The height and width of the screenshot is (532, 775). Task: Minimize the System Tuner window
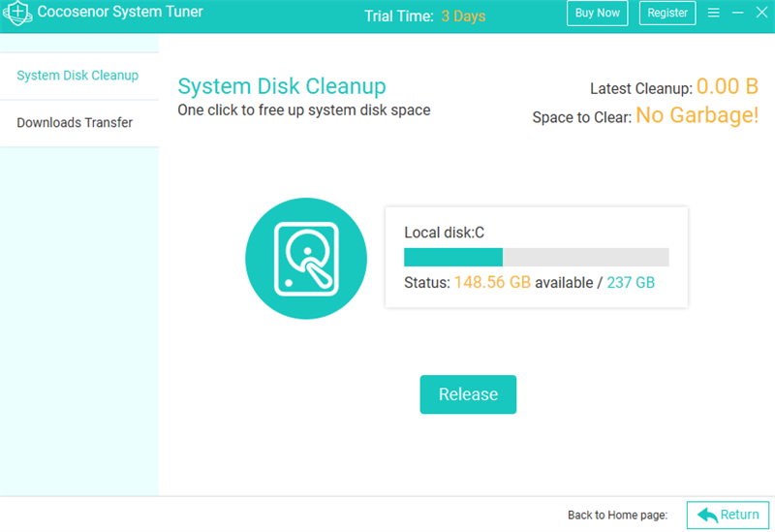[738, 14]
